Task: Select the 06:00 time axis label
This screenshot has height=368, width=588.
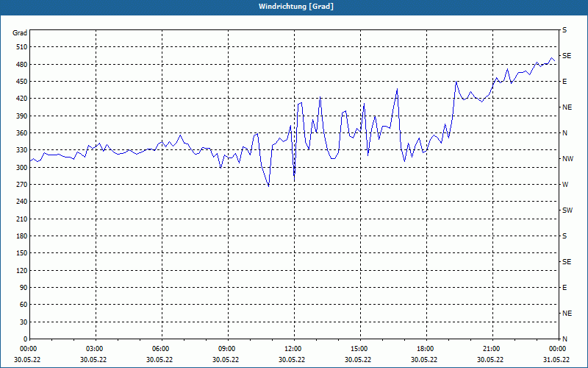Action: (159, 349)
